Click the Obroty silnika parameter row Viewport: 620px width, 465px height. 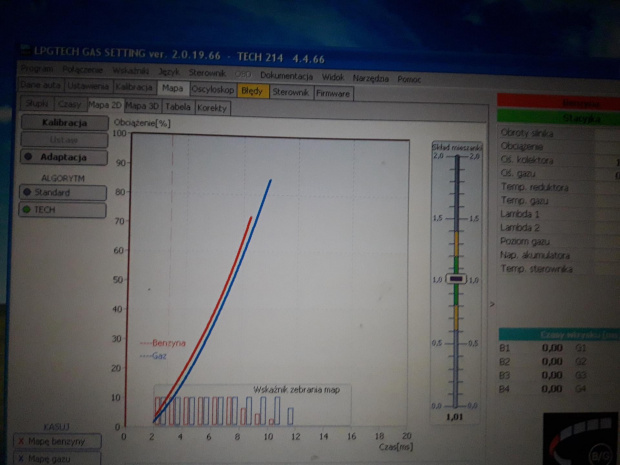pos(558,133)
